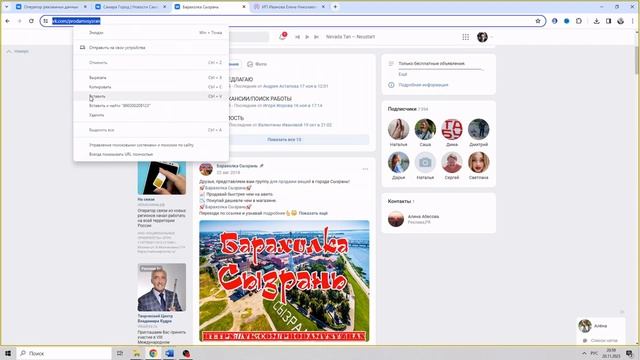Close the Барахолка Сызрань tab

point(244,7)
